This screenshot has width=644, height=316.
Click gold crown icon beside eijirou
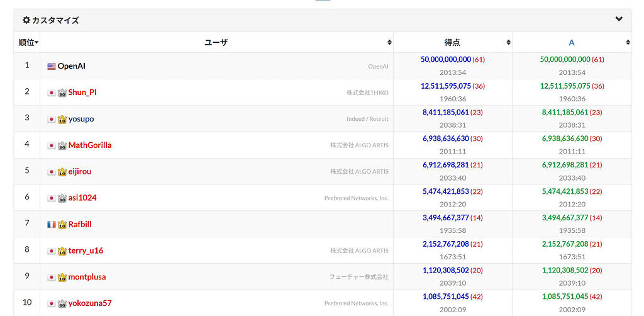pyautogui.click(x=62, y=172)
